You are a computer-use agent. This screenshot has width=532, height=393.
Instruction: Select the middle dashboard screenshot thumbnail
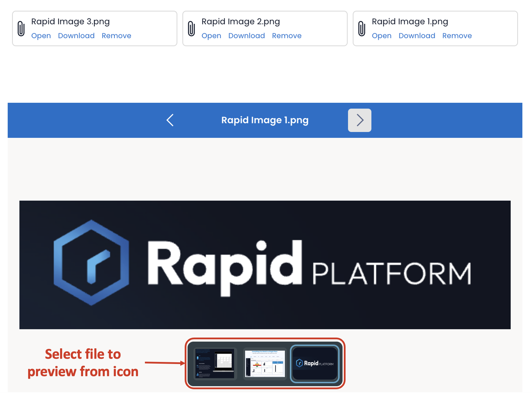pyautogui.click(x=265, y=363)
